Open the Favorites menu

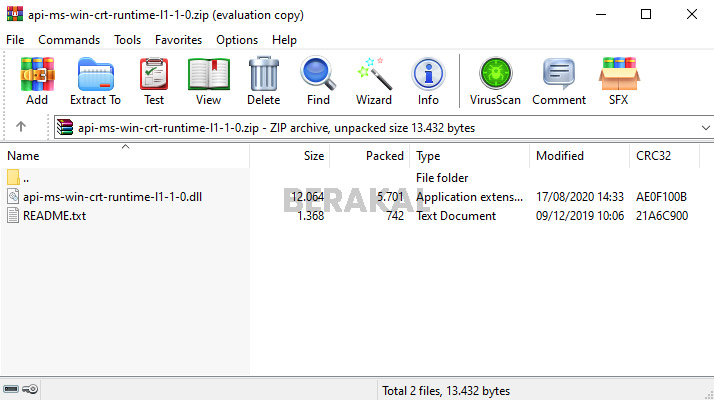[x=178, y=40]
